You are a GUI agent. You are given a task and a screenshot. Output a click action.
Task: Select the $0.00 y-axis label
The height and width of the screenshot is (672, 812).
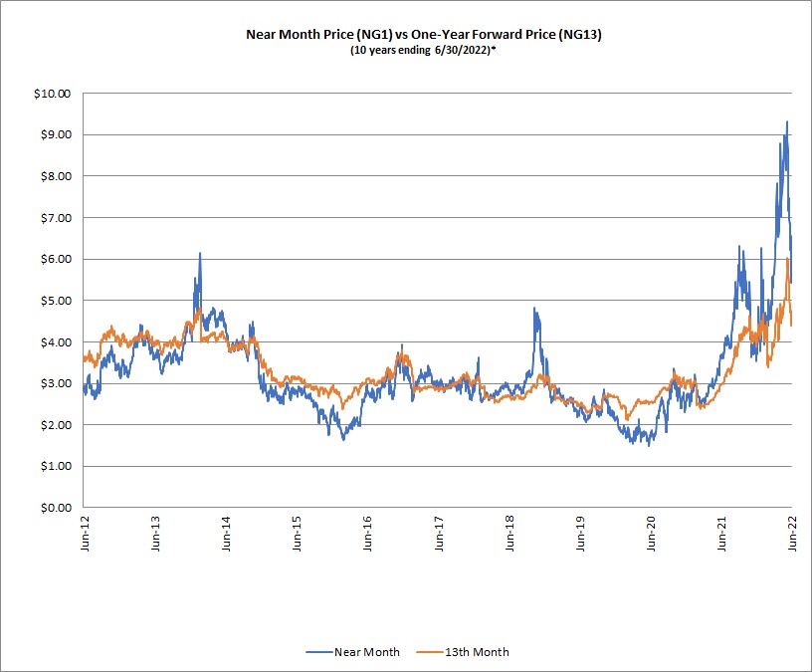(56, 508)
